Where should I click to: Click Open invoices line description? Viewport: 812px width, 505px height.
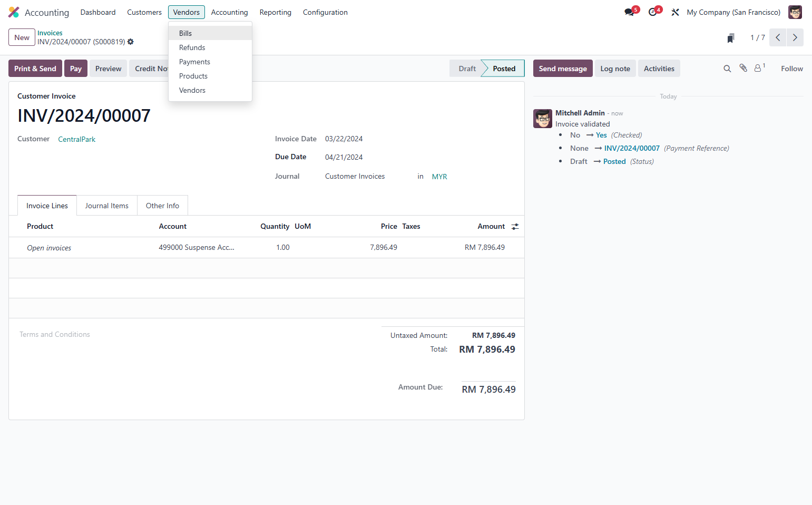click(x=49, y=248)
